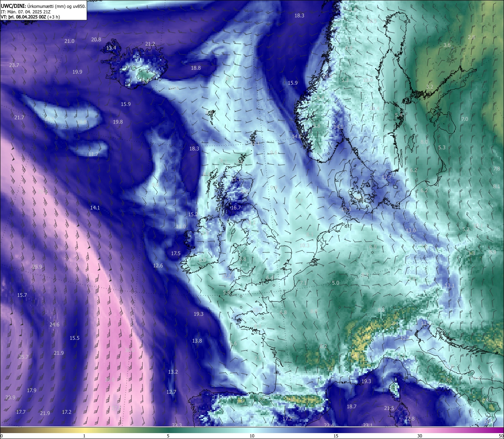Image resolution: width=504 pixels, height=439 pixels.
Task: Click the map value 2.8
Action: pos(471,37)
